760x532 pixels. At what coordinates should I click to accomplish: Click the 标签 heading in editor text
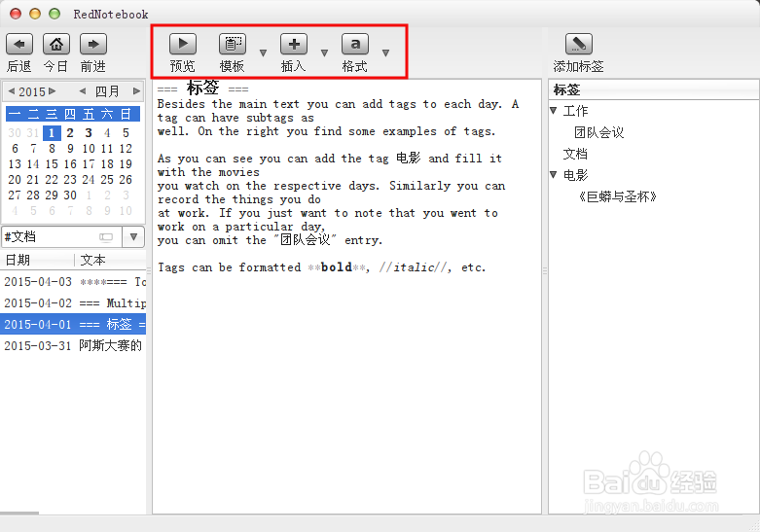[x=203, y=89]
